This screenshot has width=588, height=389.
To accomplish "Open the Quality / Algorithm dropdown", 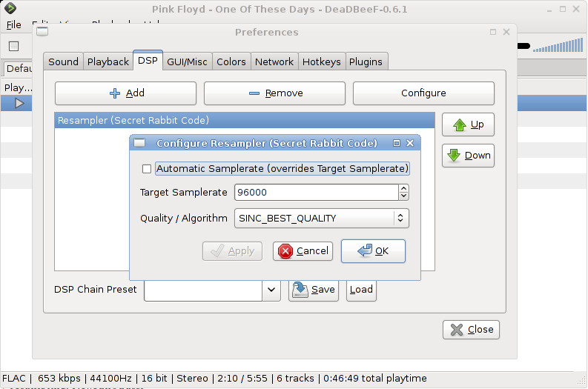I will point(321,218).
